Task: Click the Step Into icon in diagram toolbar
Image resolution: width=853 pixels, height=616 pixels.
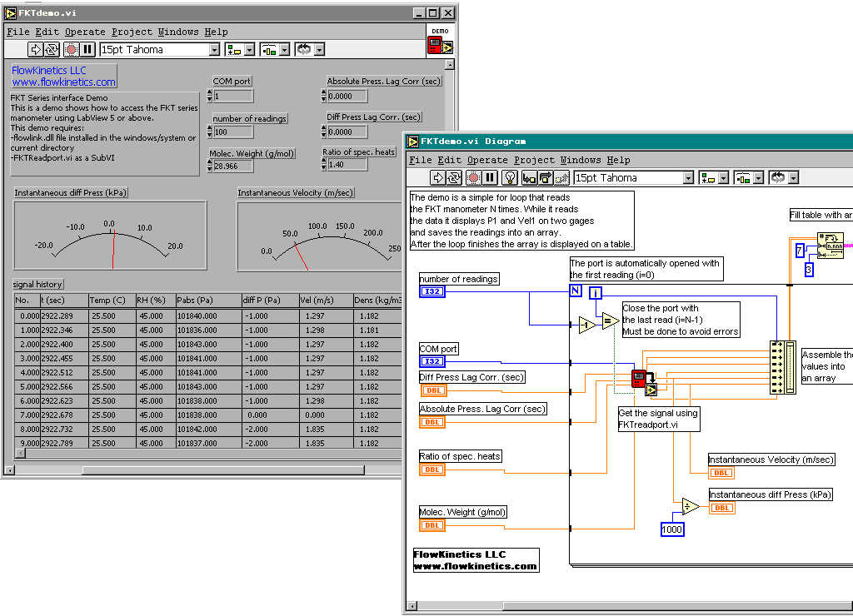Action: click(x=529, y=177)
